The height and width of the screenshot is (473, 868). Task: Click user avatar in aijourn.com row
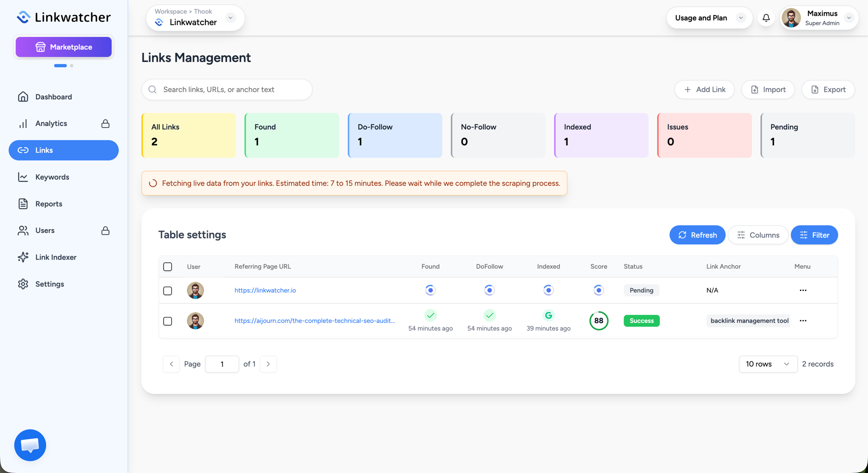pos(195,321)
